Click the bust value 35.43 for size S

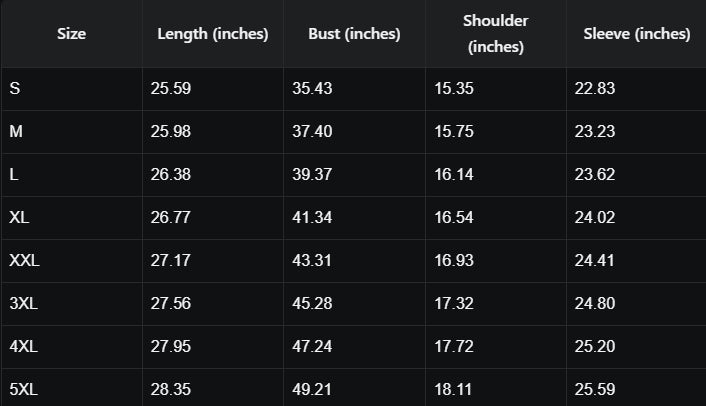point(312,89)
